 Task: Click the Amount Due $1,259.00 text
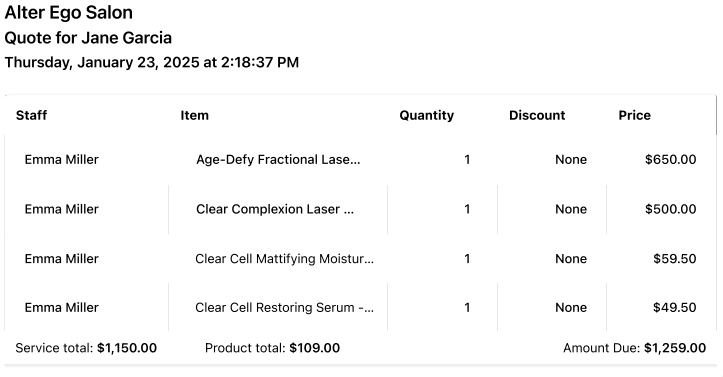pyautogui.click(x=634, y=348)
